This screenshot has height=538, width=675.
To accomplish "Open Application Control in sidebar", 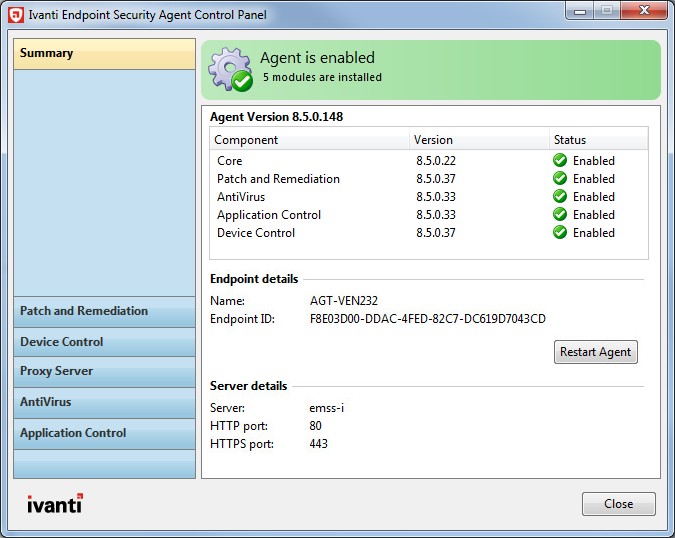I will pyautogui.click(x=104, y=434).
